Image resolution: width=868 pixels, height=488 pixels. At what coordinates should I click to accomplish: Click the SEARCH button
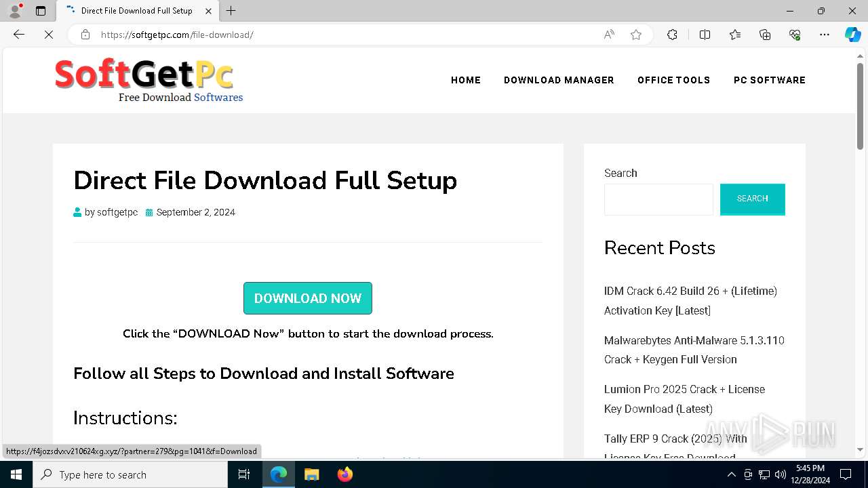pyautogui.click(x=753, y=199)
